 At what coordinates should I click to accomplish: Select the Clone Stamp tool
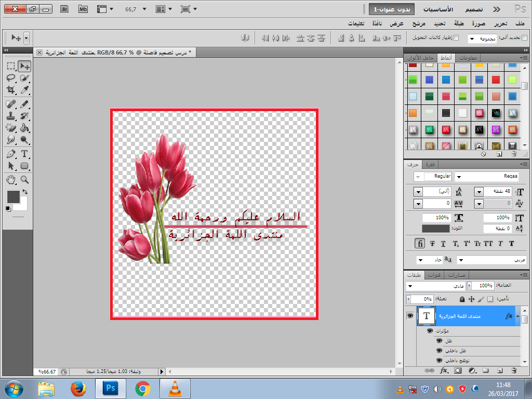click(10, 116)
